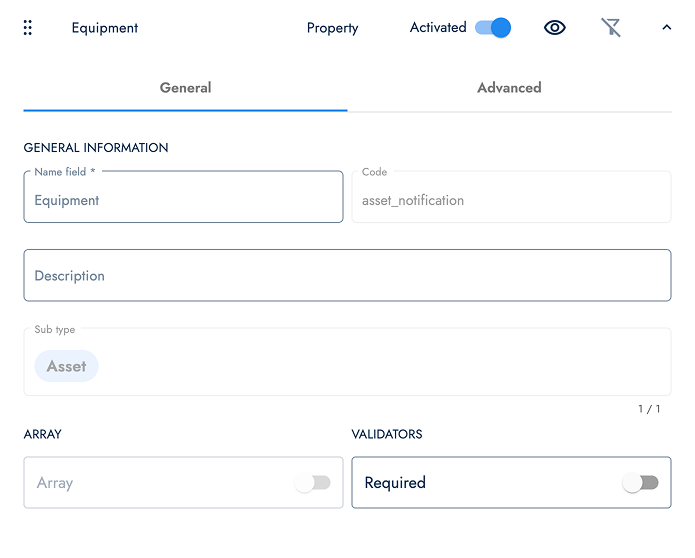The height and width of the screenshot is (558, 695).
Task: Click the Activated label text
Action: (x=438, y=28)
